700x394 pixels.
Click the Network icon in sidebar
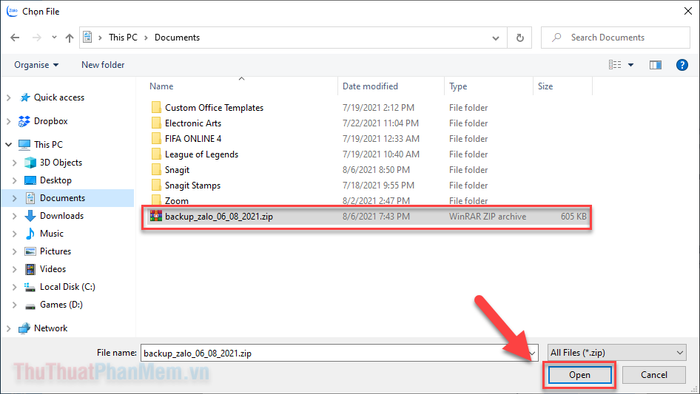click(24, 328)
